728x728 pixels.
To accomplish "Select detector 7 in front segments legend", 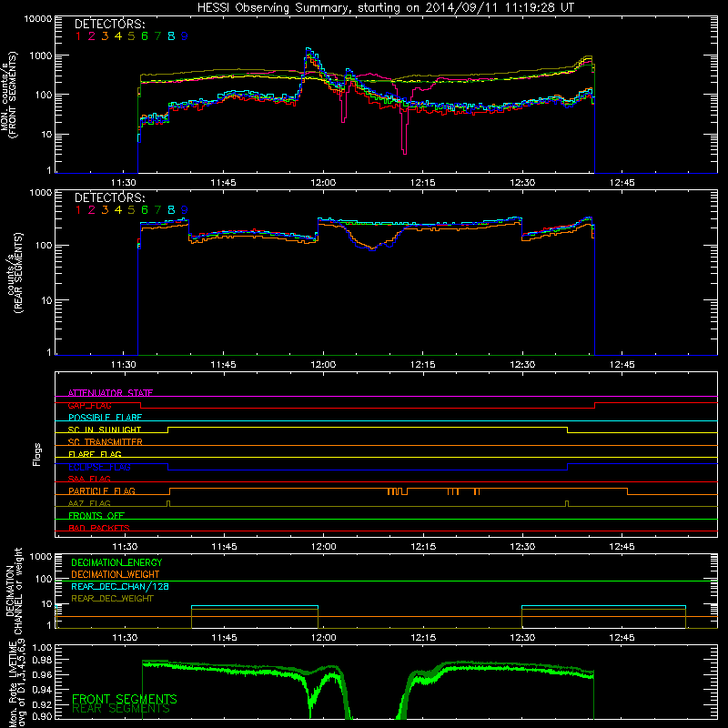I will pos(157,36).
